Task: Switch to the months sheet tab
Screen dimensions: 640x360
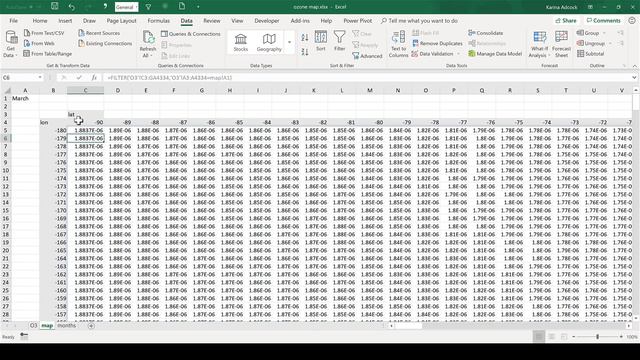Action: 67,326
